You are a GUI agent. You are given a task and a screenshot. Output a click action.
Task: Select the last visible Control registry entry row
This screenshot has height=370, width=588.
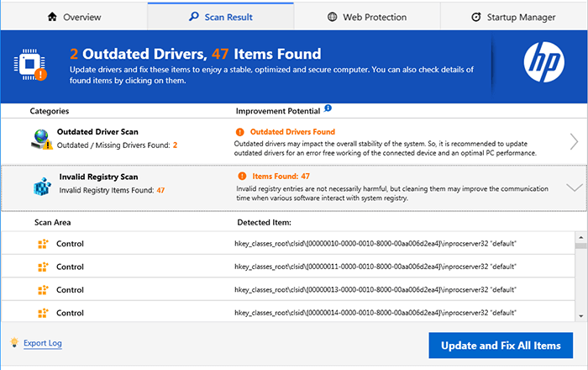286,313
